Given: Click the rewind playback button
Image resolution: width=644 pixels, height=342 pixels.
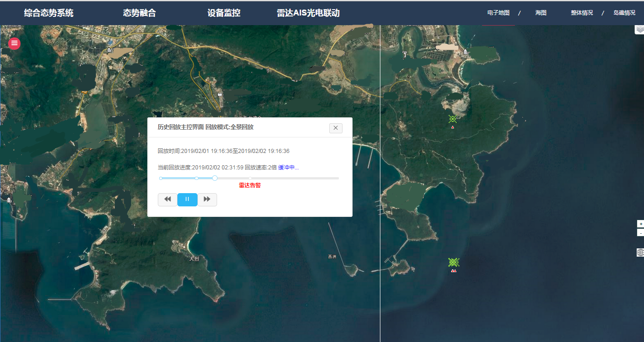Looking at the screenshot, I should point(167,200).
